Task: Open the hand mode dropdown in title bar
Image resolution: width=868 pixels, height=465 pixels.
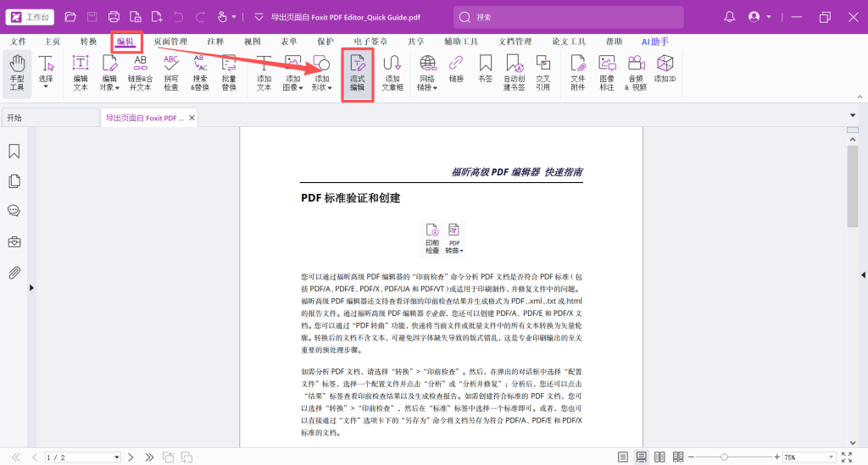Action: tap(234, 17)
